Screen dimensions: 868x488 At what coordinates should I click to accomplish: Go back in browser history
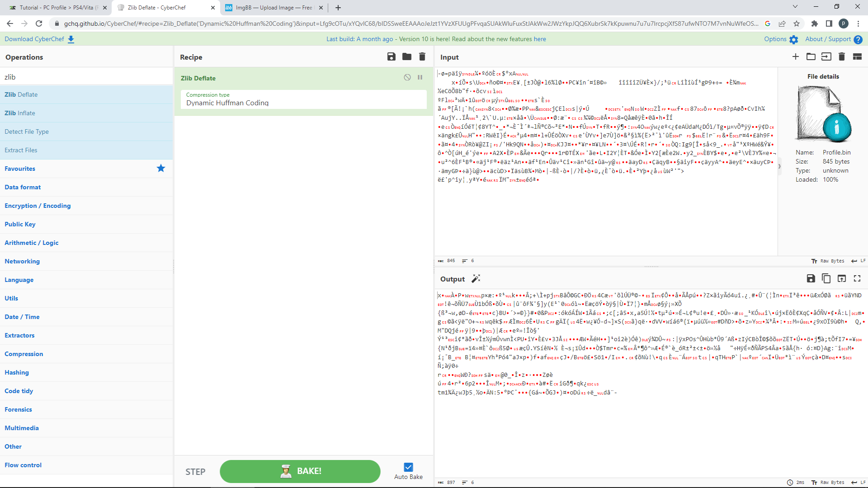click(x=10, y=23)
